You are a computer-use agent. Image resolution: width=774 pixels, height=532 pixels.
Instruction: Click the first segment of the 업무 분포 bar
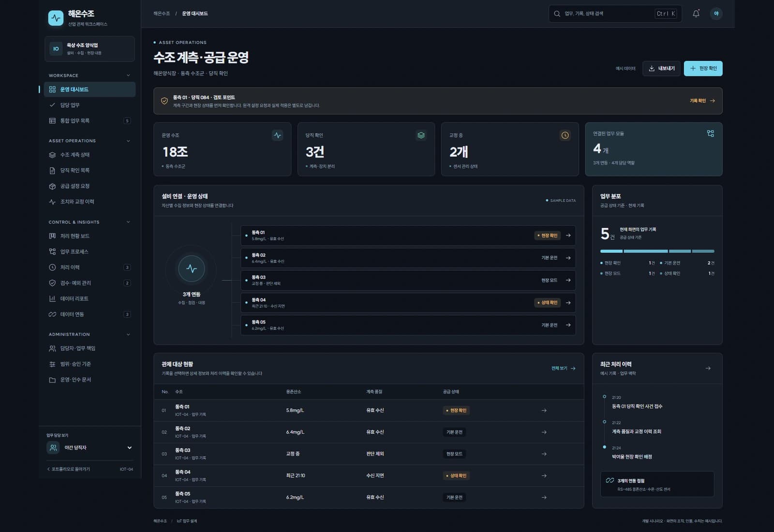pyautogui.click(x=611, y=251)
